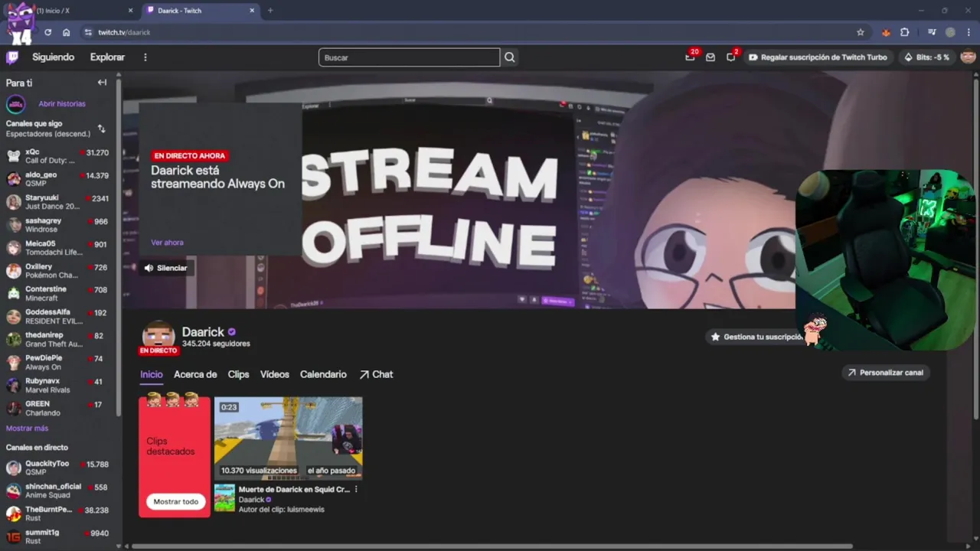Open the Prime loot icon showing 20
This screenshot has height=551, width=980.
click(690, 57)
